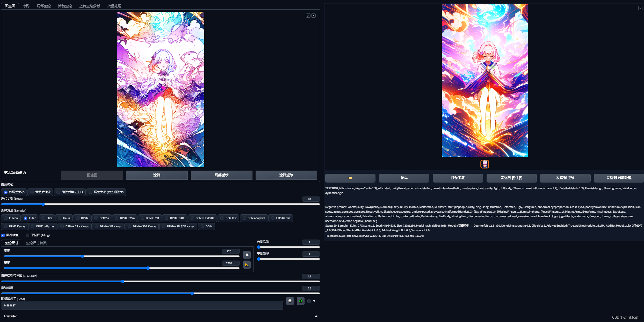Click the 打包下载 zip download button
This screenshot has width=644, height=322.
[x=458, y=178]
